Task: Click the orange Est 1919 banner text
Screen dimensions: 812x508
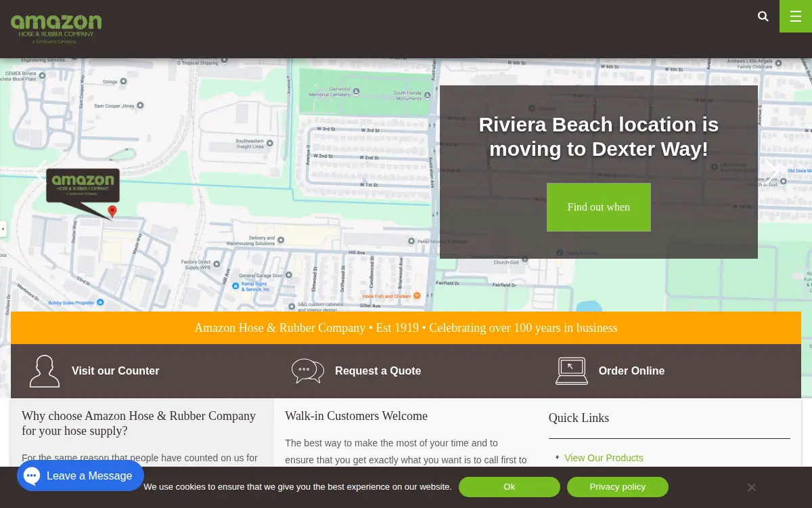Action: [x=406, y=328]
